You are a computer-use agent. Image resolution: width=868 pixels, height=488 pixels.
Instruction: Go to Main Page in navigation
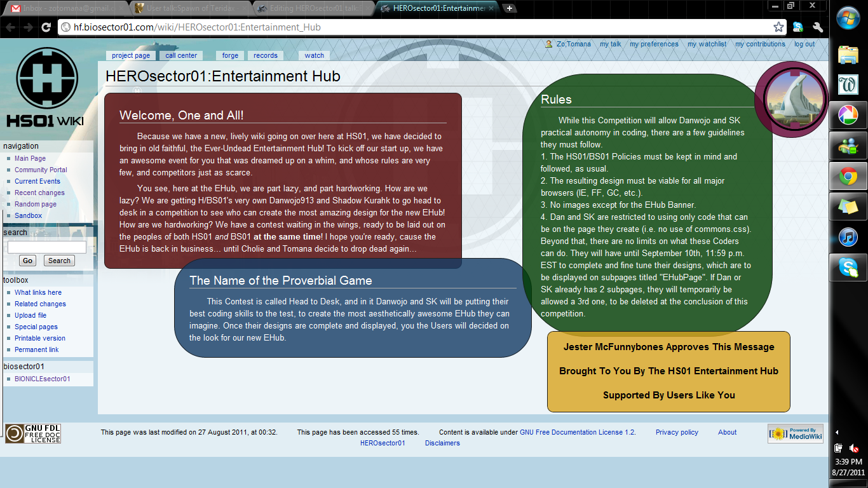coord(31,158)
